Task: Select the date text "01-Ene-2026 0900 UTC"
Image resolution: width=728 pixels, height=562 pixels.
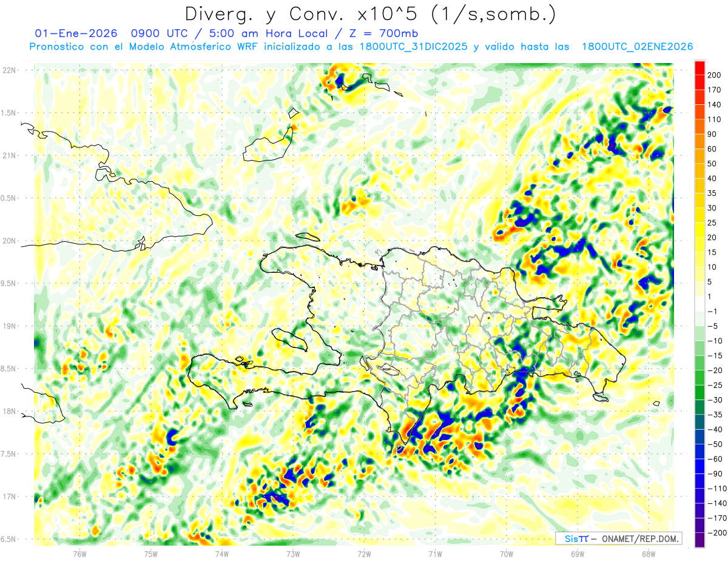Action: pos(112,33)
